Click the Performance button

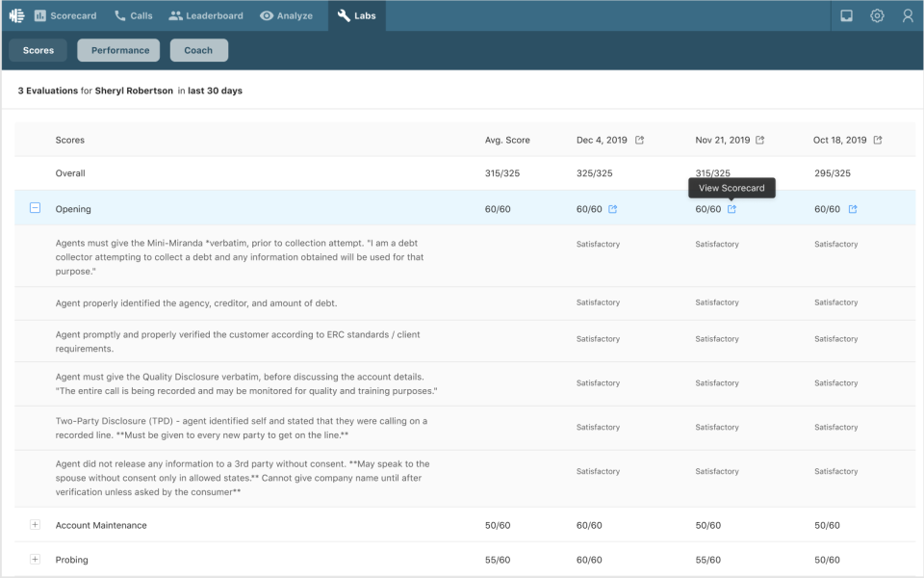[120, 50]
